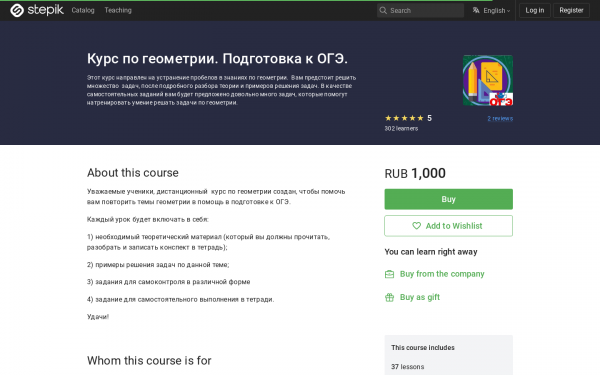Image resolution: width=600 pixels, height=375 pixels.
Task: Click the Log in button
Action: [x=535, y=10]
